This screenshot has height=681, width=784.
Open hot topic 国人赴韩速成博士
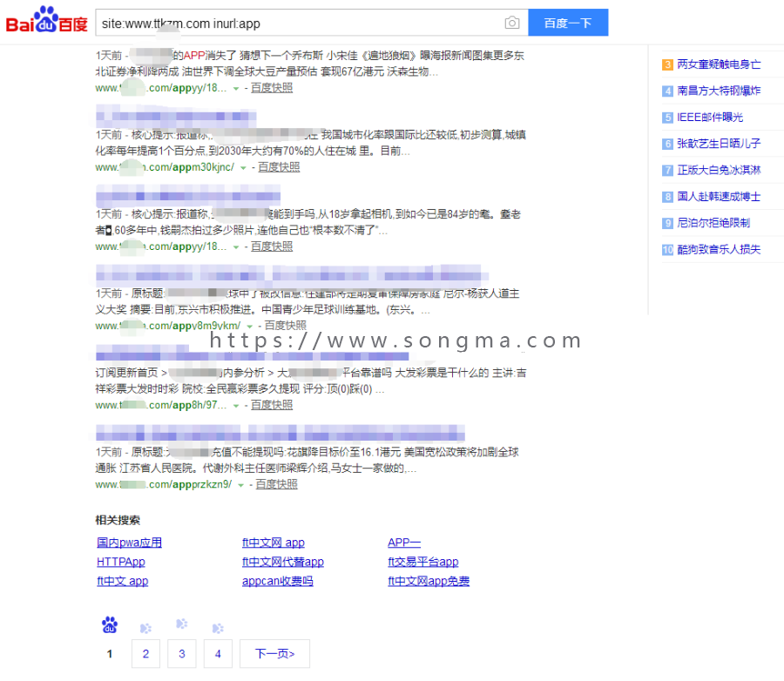point(719,197)
